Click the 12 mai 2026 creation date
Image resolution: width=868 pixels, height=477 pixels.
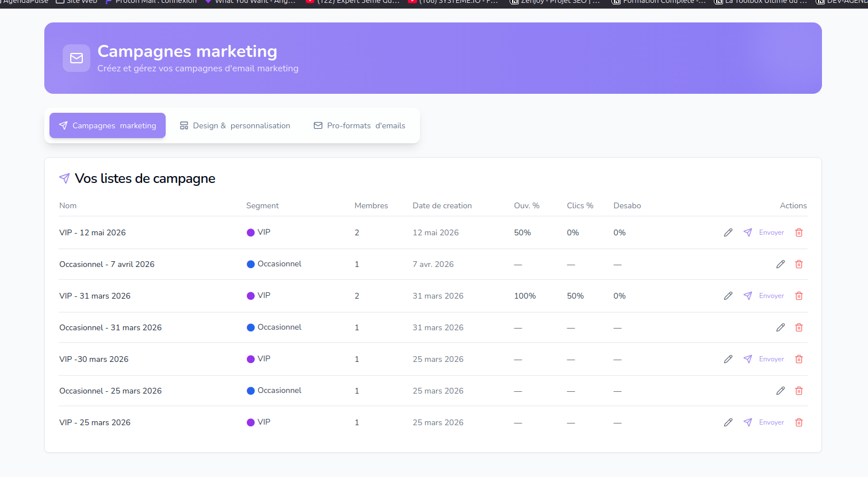(435, 232)
